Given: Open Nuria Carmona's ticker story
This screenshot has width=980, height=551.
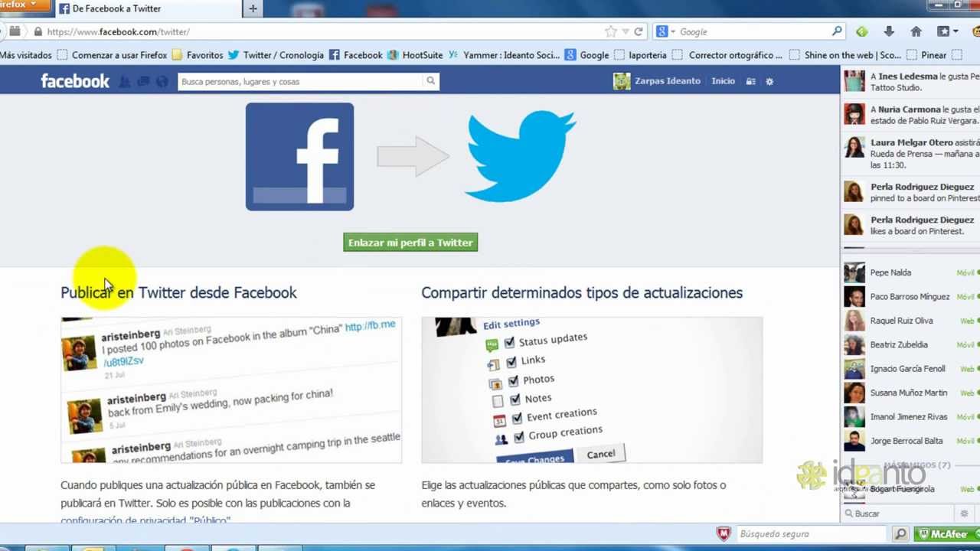Looking at the screenshot, I should (910, 115).
